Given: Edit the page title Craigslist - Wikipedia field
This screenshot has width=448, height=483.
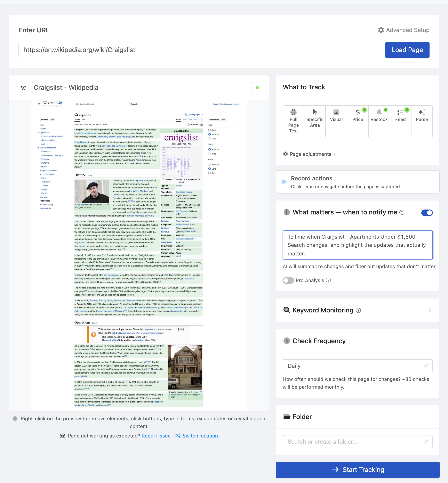Looking at the screenshot, I should pyautogui.click(x=142, y=88).
